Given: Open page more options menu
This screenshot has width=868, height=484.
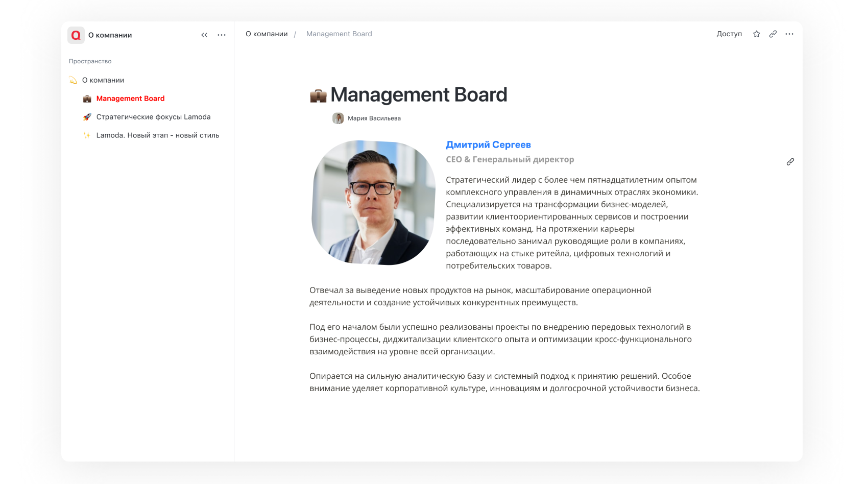Looking at the screenshot, I should click(x=789, y=34).
